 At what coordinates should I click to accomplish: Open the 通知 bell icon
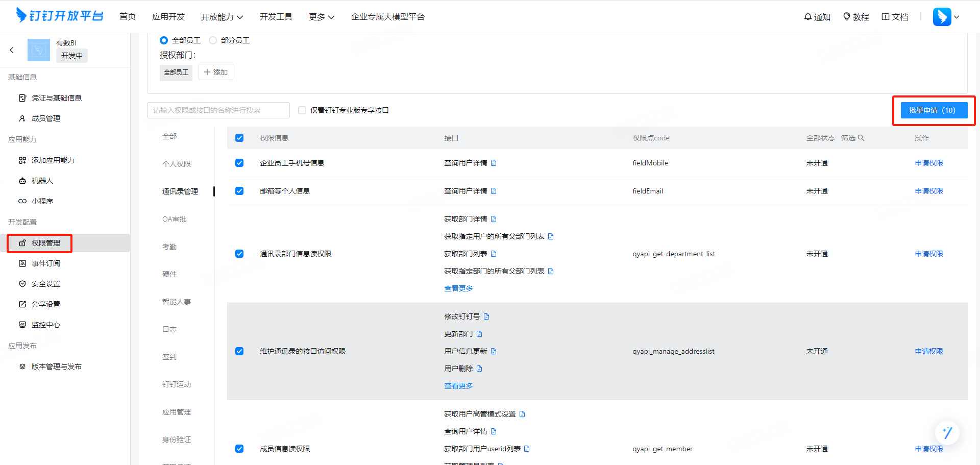pos(807,17)
